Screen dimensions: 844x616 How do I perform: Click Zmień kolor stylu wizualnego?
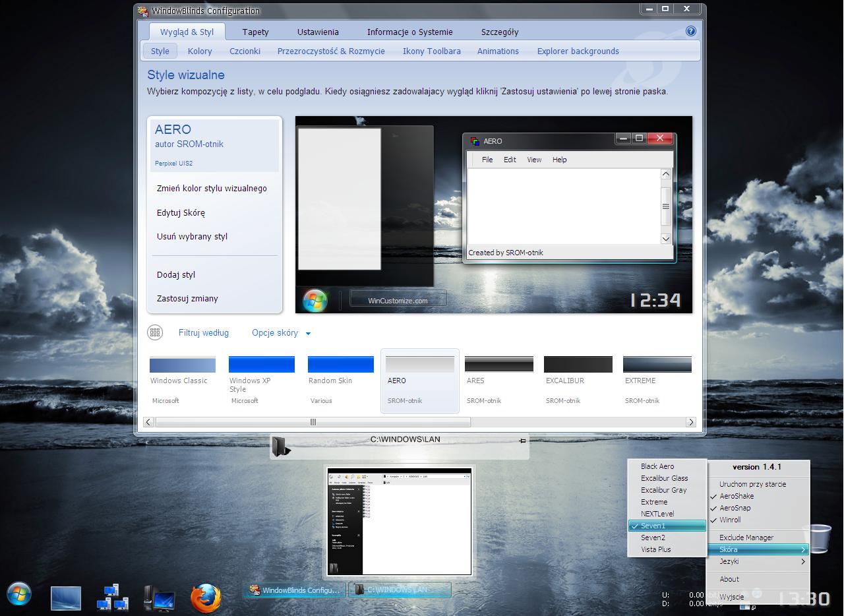(x=212, y=189)
